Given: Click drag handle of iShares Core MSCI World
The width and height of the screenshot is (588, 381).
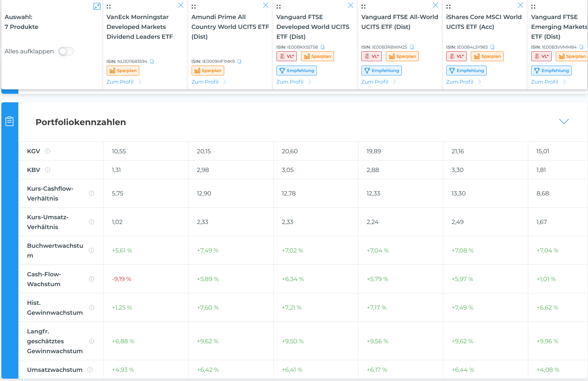Looking at the screenshot, I should pos(448,6).
